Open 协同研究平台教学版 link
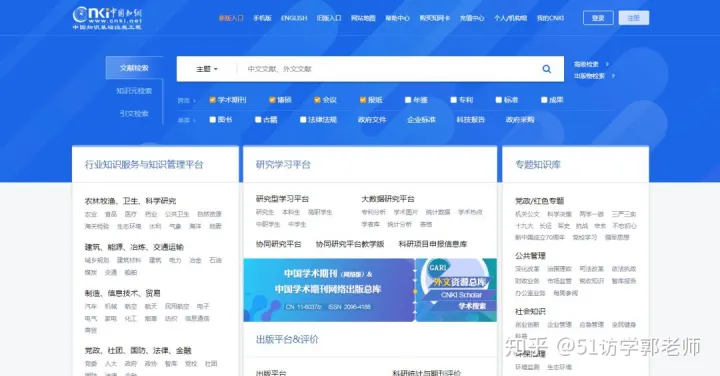The height and width of the screenshot is (376, 720). [x=350, y=244]
